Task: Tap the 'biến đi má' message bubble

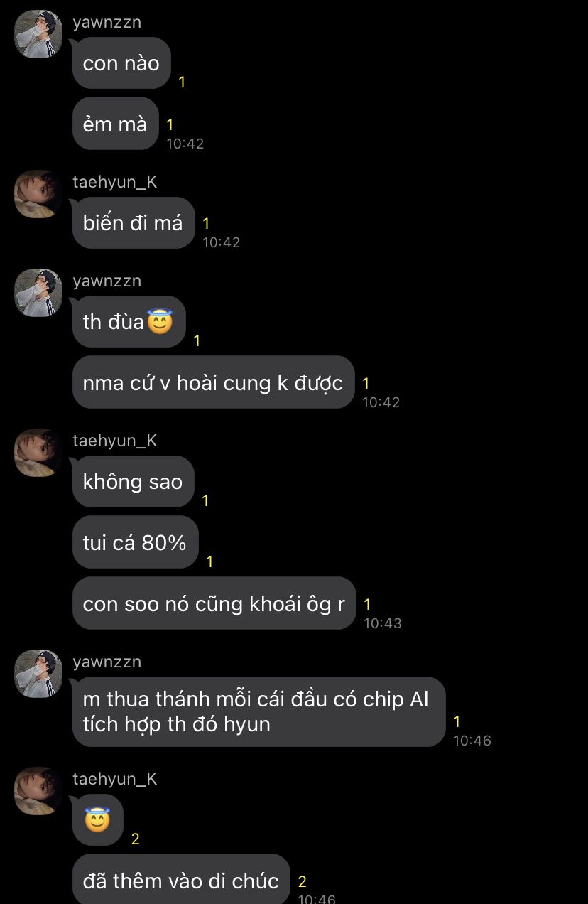Action: click(x=134, y=222)
